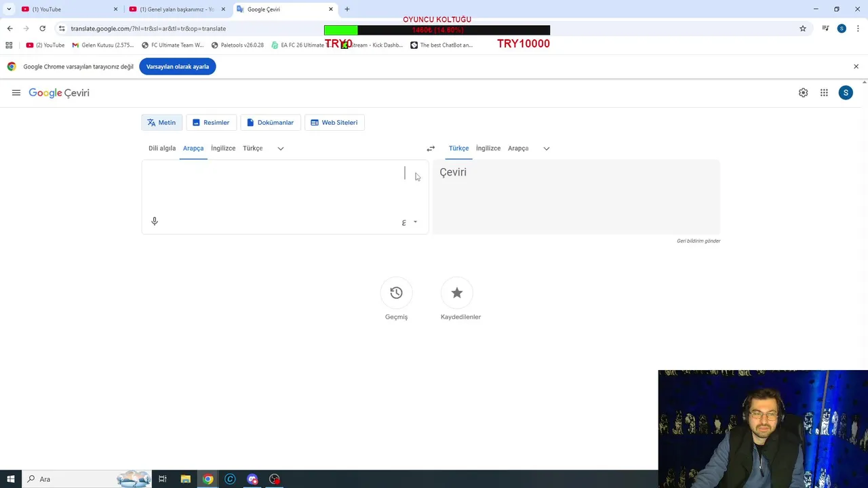The width and height of the screenshot is (868, 488).
Task: Choose Dili algıla as source language
Action: pos(162,148)
